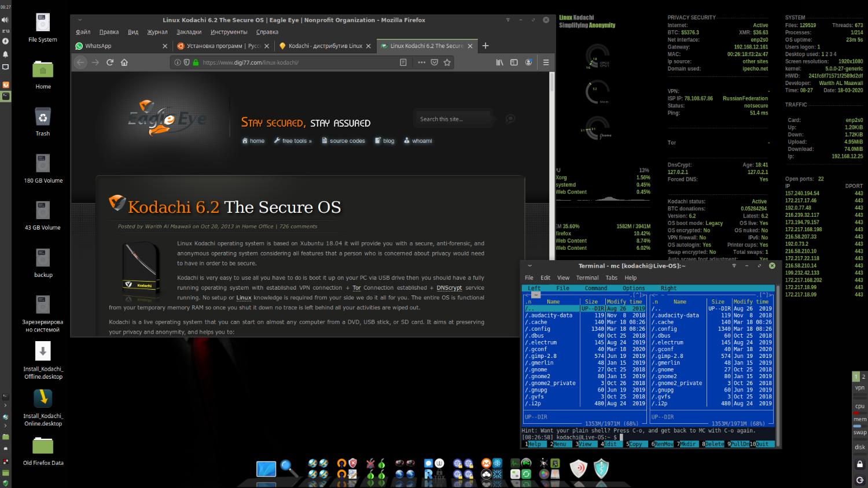Select /.audacity-data in left mc panel

coord(585,316)
